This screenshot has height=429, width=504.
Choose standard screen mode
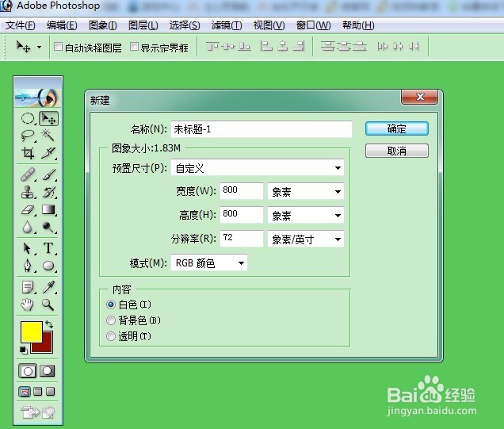[25, 392]
